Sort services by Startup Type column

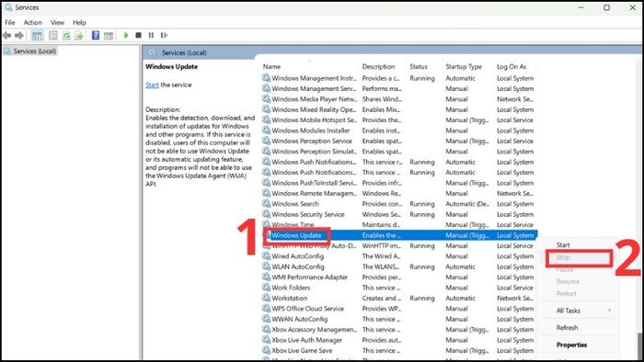[464, 66]
